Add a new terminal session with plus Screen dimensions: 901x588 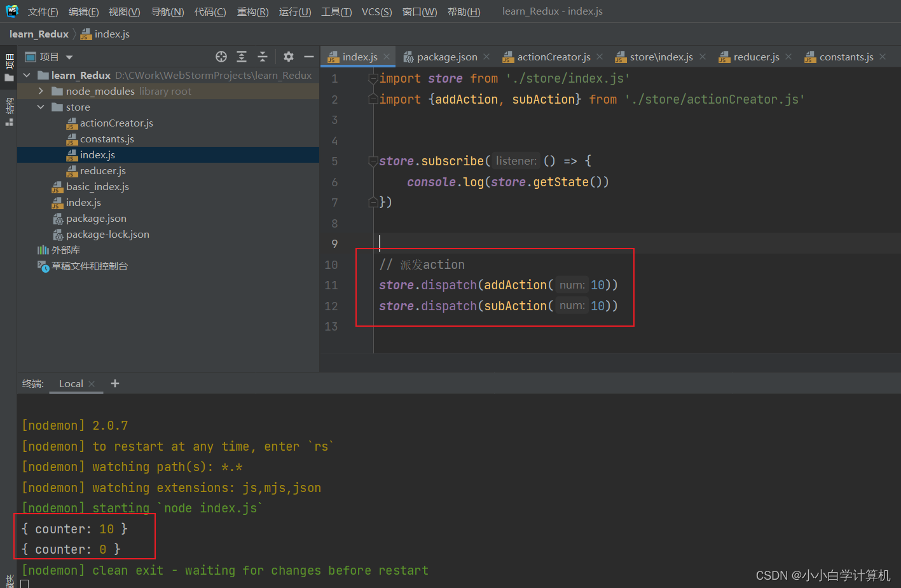[115, 383]
